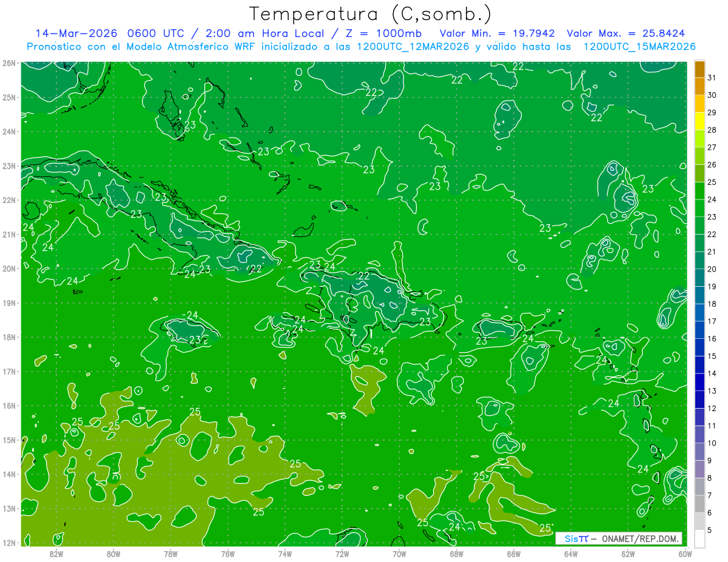The image size is (728, 562).
Task: Click the '25N' latitude axis label
Action: tap(8, 97)
